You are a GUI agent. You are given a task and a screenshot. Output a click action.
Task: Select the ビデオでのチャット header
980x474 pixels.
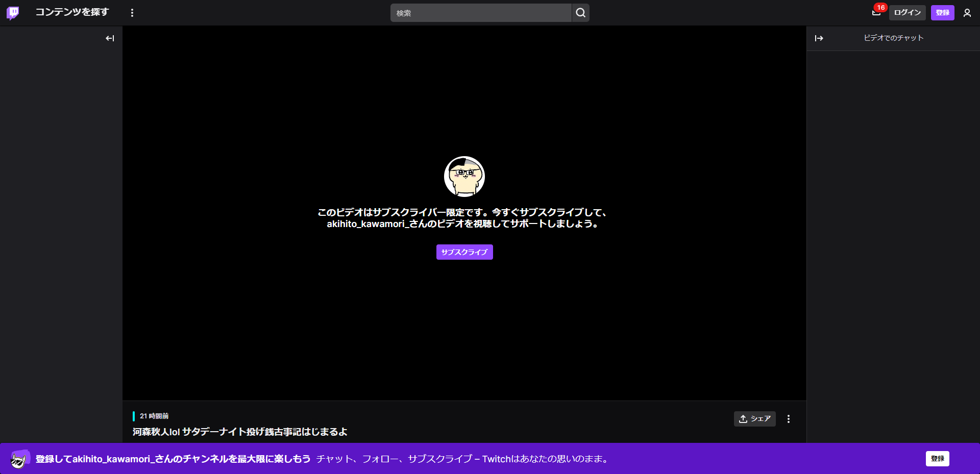[x=893, y=38]
